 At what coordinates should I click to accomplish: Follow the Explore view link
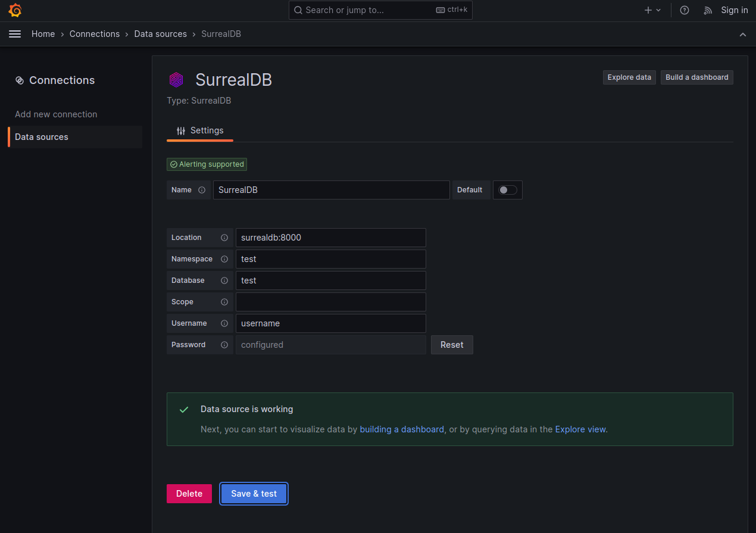pyautogui.click(x=580, y=429)
